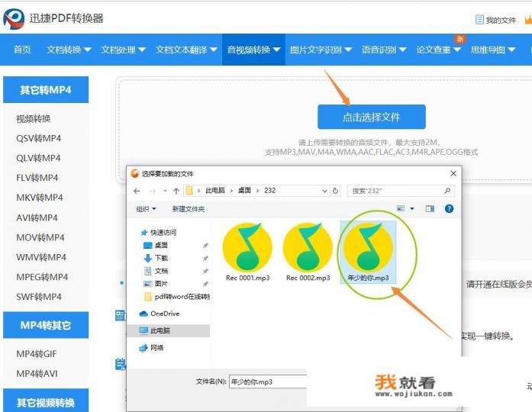Expand 论文查重 menu
This screenshot has width=532, height=412.
click(x=438, y=50)
